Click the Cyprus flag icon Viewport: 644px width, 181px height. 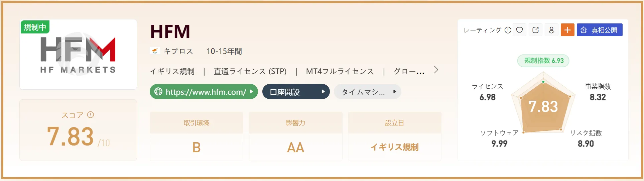(x=155, y=51)
